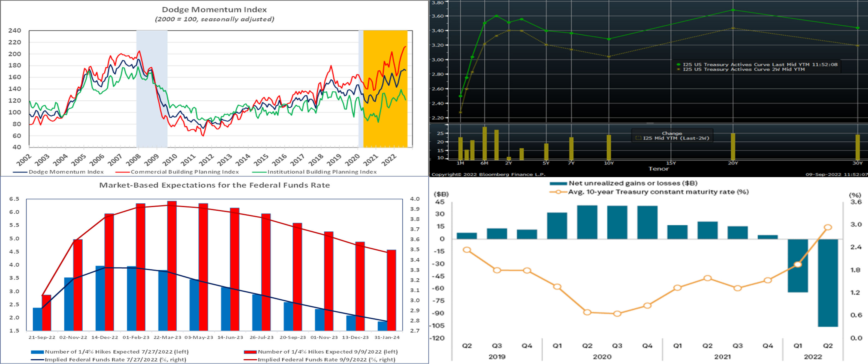Click the Market-Based Expectations chart title

[214, 185]
